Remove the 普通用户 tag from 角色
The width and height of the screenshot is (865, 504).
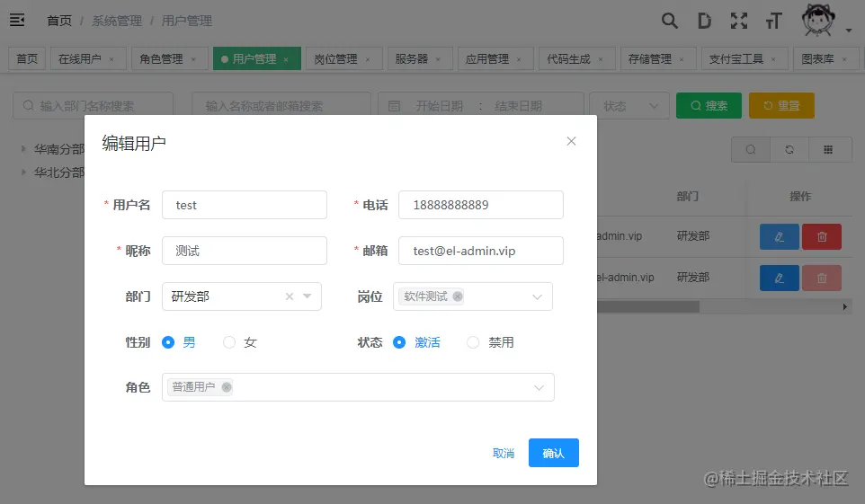227,387
